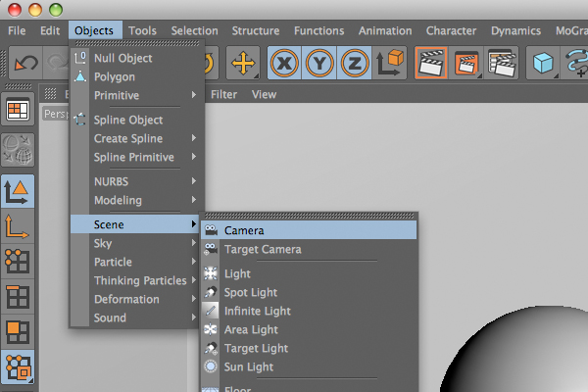The height and width of the screenshot is (392, 588).
Task: Select the Model mode triangle icon
Action: [18, 191]
